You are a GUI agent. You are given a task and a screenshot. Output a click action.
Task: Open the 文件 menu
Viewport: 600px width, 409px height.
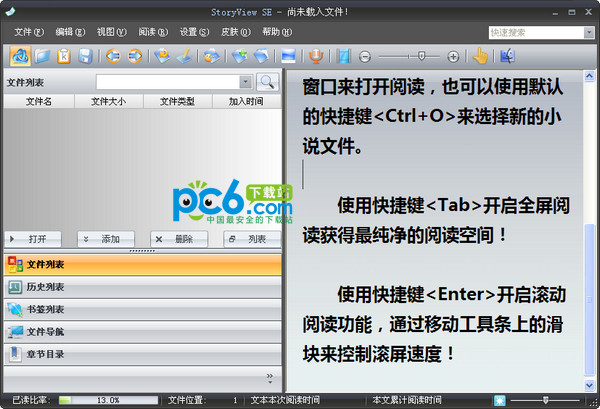[x=29, y=32]
